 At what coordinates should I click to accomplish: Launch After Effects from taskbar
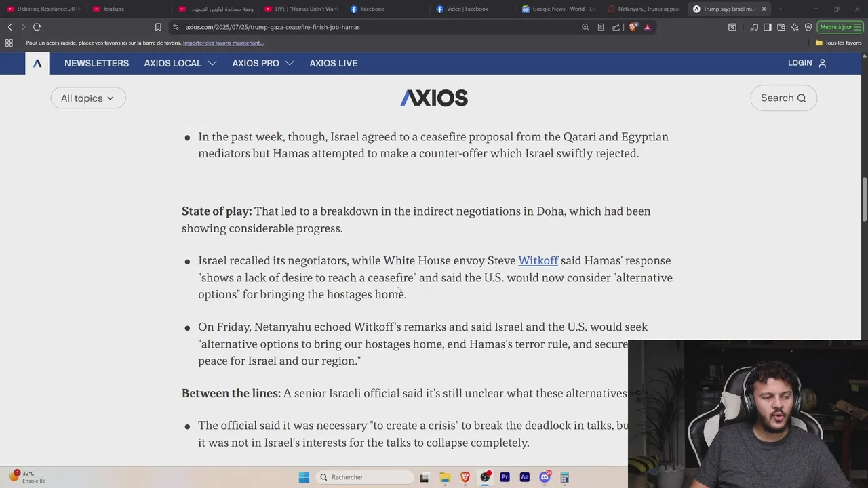524,477
